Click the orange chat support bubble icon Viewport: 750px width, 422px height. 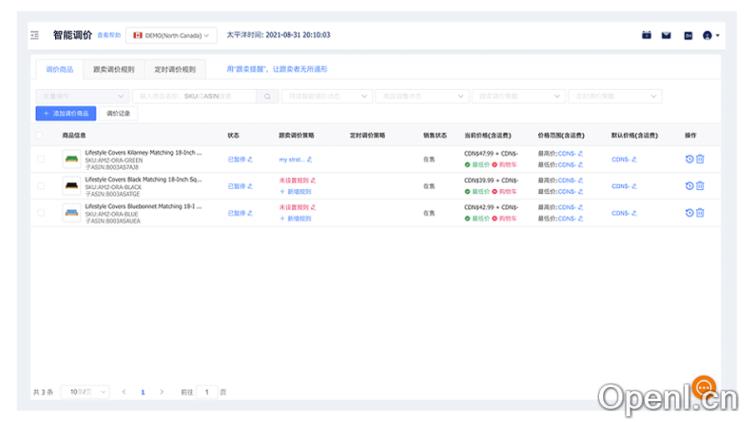[704, 387]
